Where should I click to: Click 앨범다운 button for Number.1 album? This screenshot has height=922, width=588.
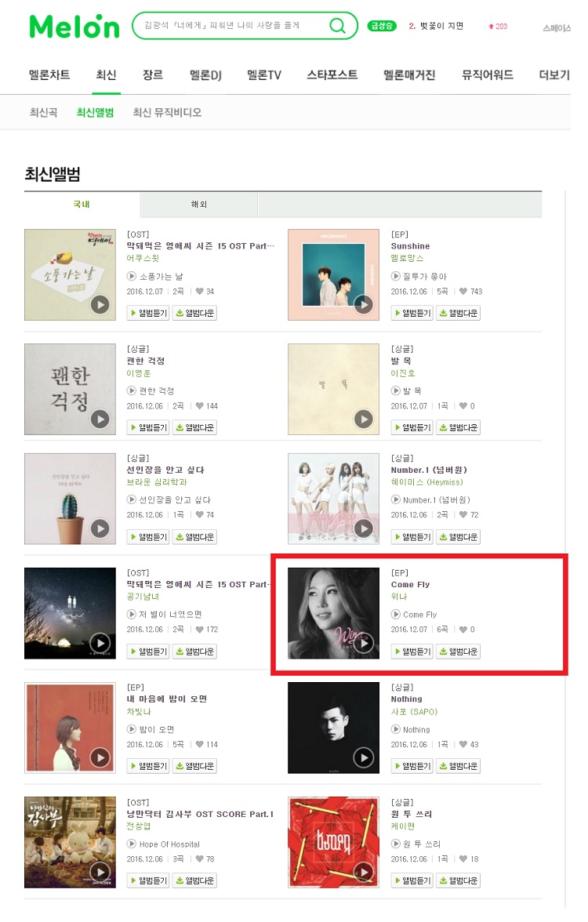(x=459, y=537)
